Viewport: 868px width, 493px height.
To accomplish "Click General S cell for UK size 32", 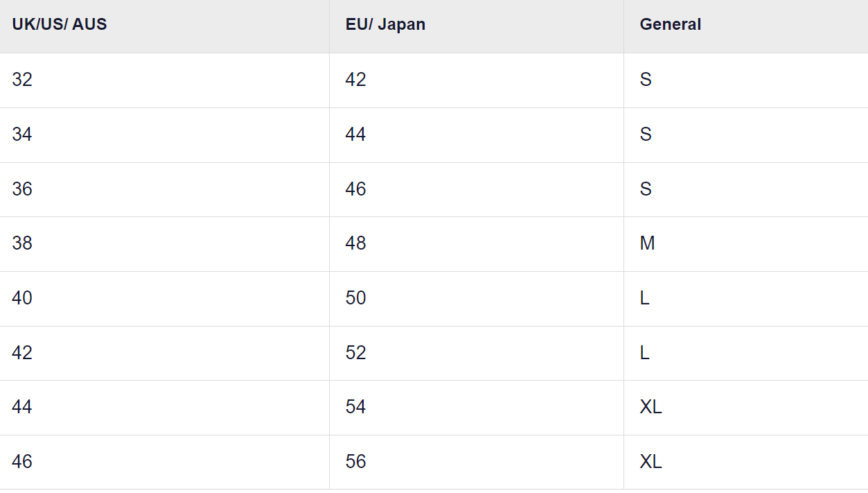I will pyautogui.click(x=646, y=80).
